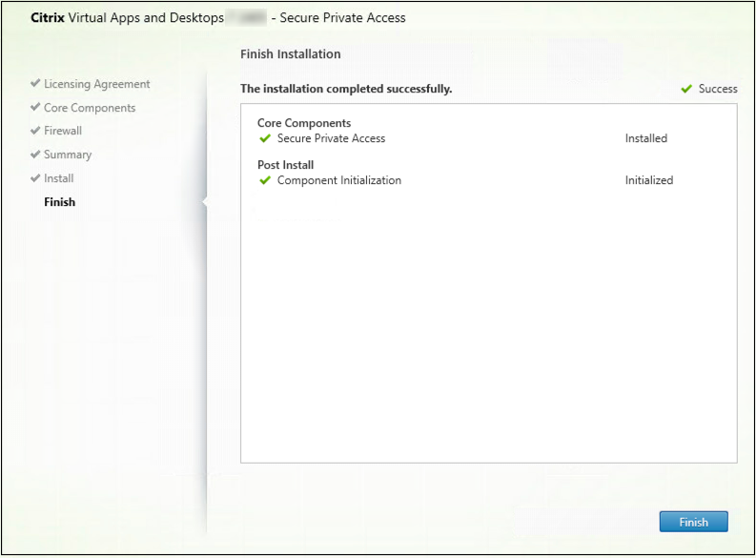Click the Post Install heading
756x558 pixels.
click(285, 165)
